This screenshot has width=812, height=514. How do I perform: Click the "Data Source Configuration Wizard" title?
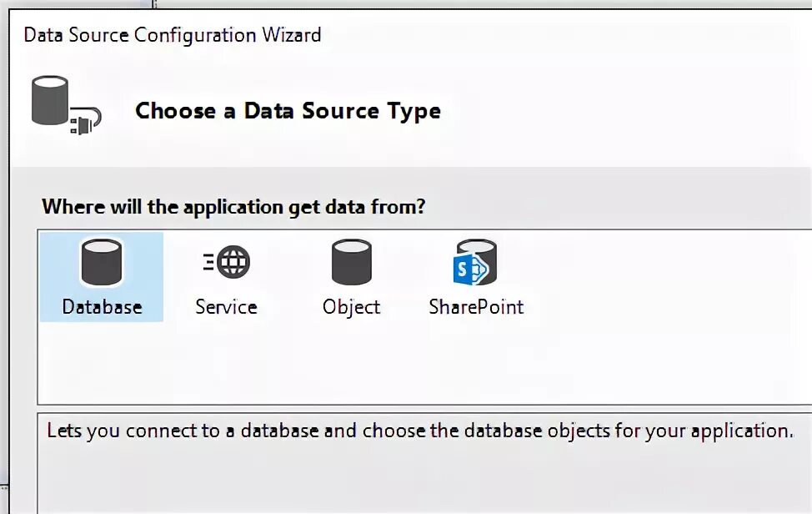point(173,35)
